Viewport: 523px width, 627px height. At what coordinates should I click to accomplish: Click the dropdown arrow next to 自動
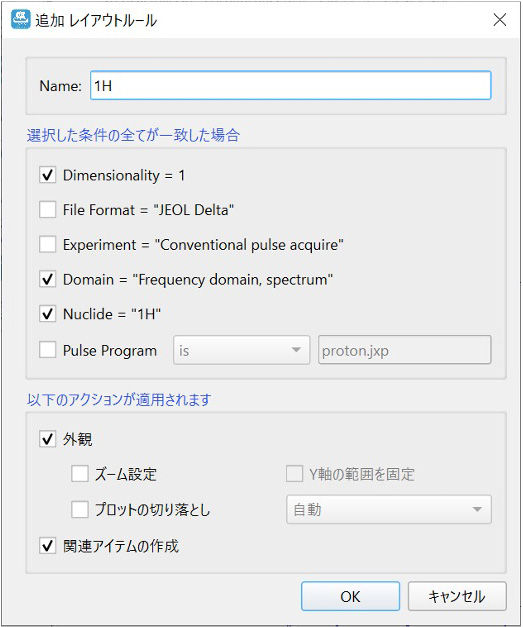click(477, 509)
